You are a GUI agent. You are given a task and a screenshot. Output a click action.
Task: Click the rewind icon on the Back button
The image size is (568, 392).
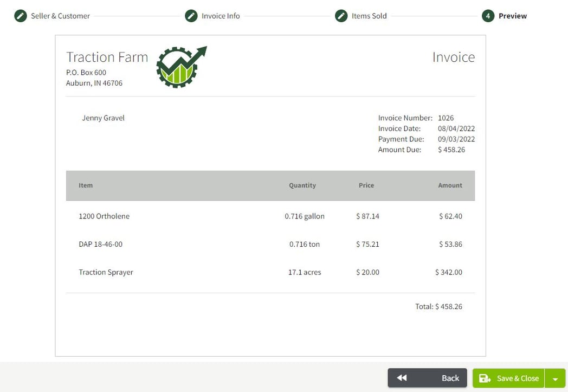[x=402, y=378]
